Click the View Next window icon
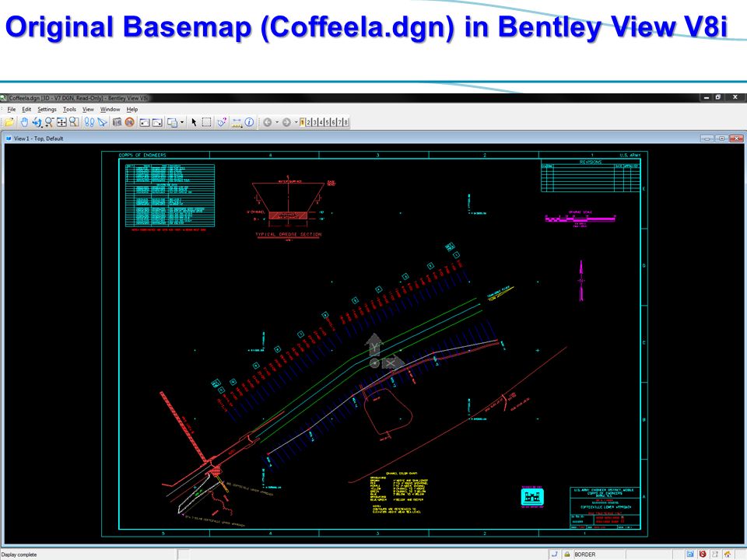The width and height of the screenshot is (747, 560). click(157, 122)
